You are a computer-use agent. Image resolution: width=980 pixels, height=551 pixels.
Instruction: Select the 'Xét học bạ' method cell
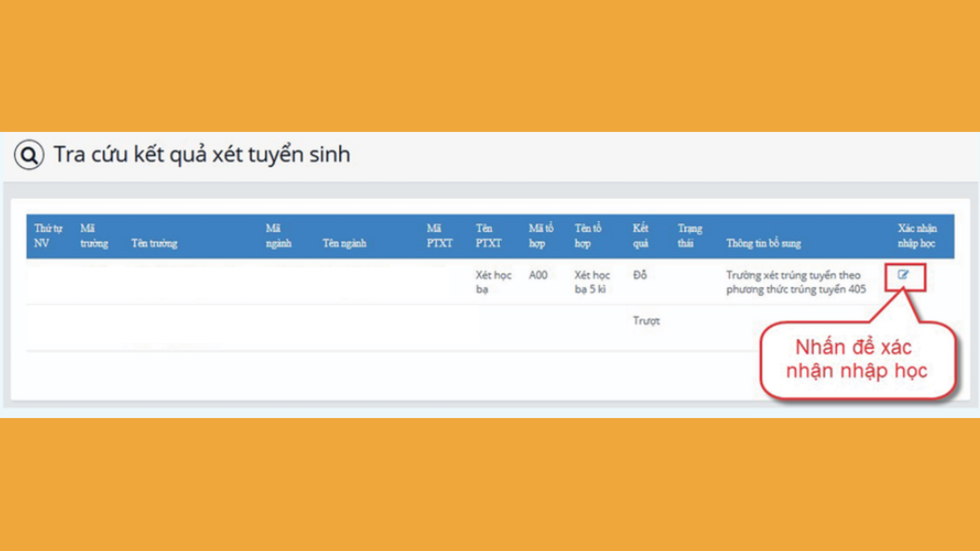click(x=493, y=282)
